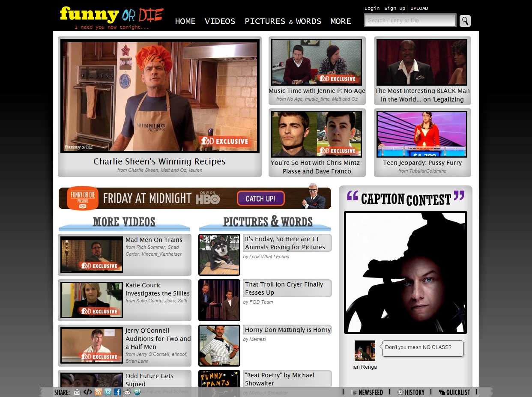
Task: Click the Login link
Action: tap(372, 8)
